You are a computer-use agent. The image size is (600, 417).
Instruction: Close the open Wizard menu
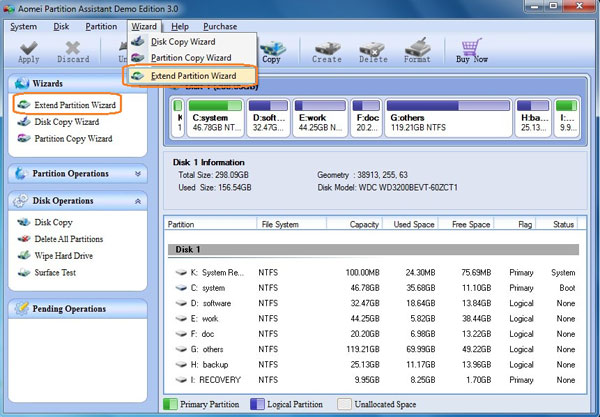[144, 26]
